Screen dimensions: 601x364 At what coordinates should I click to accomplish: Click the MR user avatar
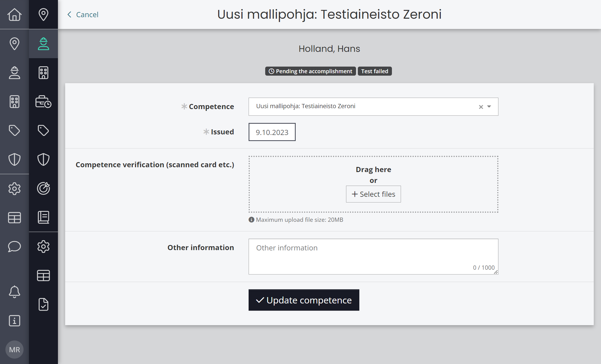[x=14, y=350]
